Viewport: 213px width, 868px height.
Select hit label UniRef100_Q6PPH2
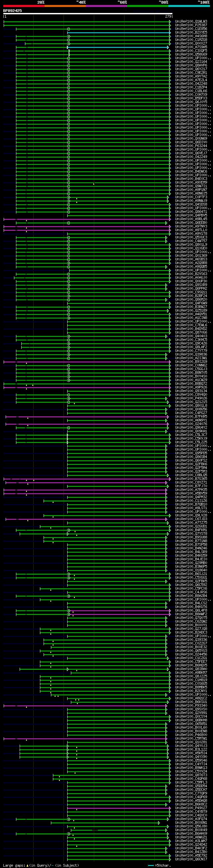click(x=191, y=289)
